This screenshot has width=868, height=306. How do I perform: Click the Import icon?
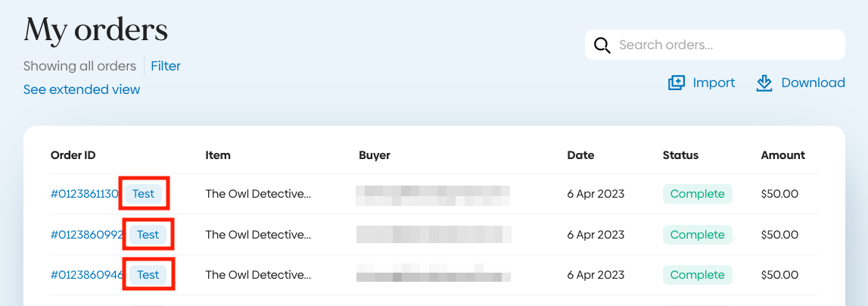click(x=676, y=83)
